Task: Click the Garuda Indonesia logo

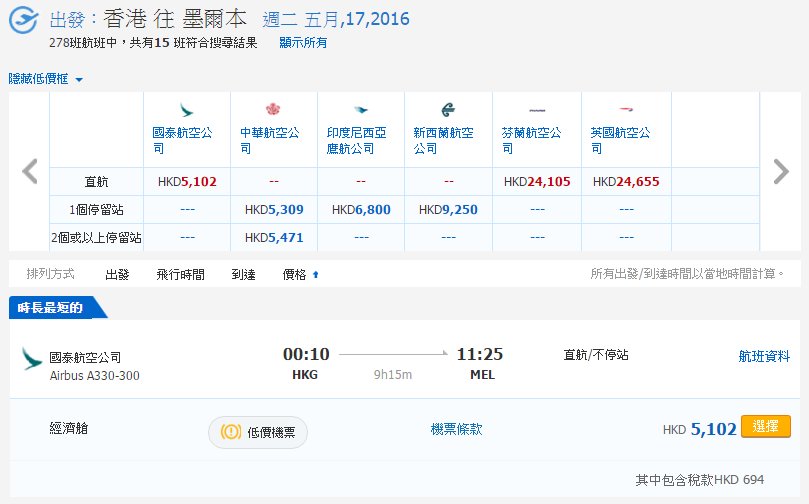Action: [x=361, y=109]
